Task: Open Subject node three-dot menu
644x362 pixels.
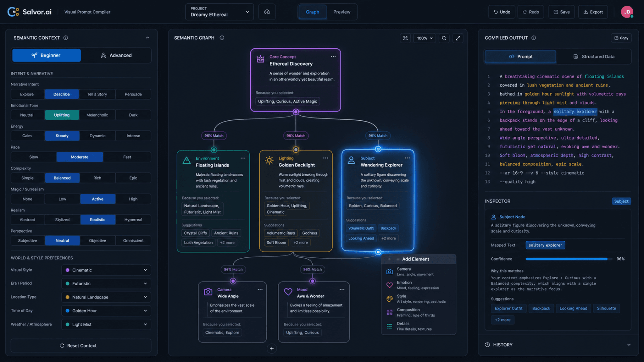Action: click(x=408, y=158)
